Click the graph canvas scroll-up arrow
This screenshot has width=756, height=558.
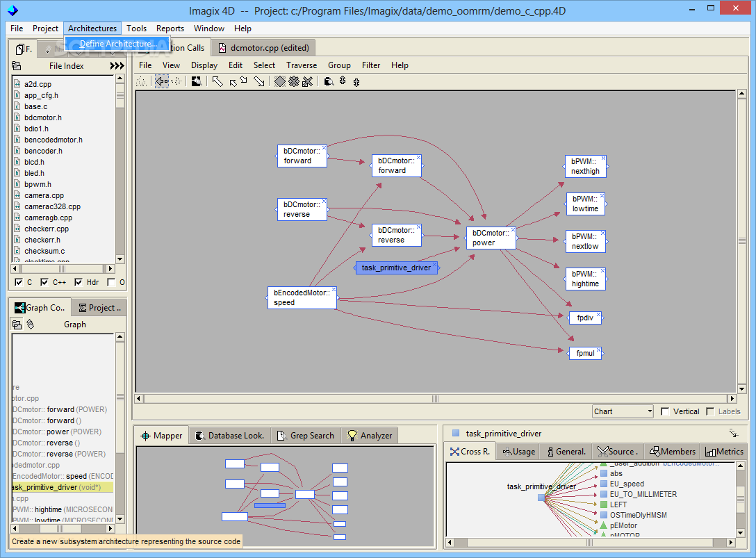coord(742,95)
